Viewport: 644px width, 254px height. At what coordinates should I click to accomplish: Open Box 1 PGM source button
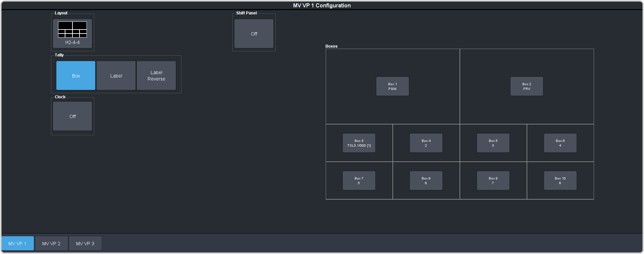(392, 86)
